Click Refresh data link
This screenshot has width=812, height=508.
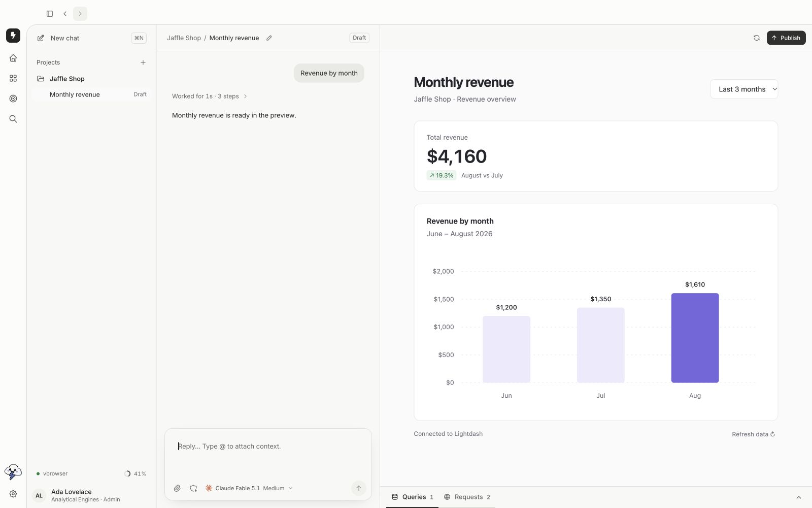tap(753, 434)
